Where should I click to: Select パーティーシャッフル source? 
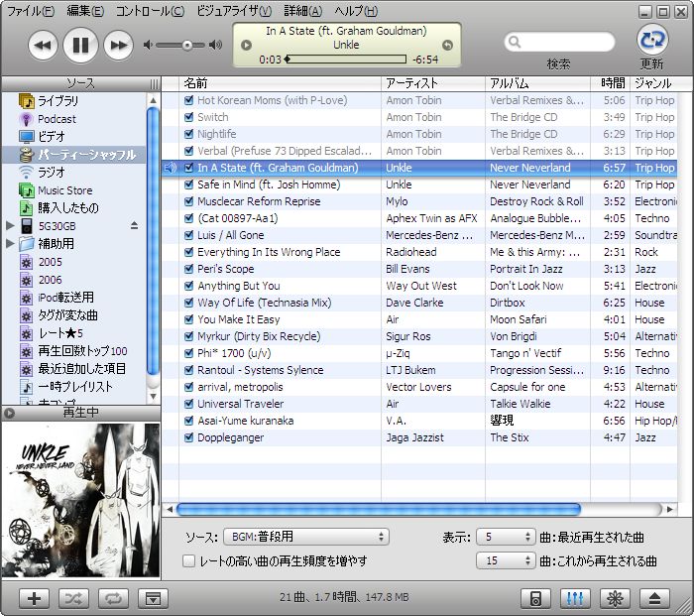[x=74, y=155]
